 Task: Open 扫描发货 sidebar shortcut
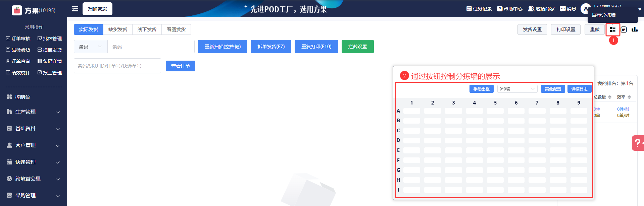pos(50,50)
